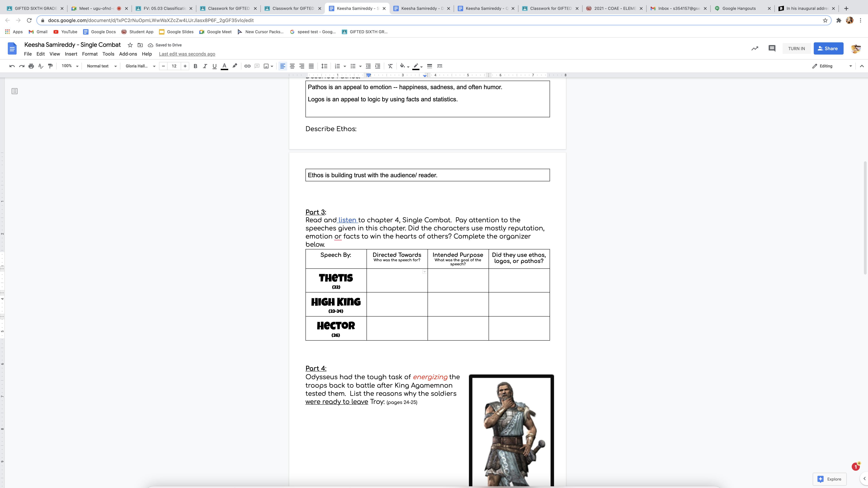This screenshot has height=488, width=868.
Task: Expand the Normal text style dropdown
Action: (101, 66)
